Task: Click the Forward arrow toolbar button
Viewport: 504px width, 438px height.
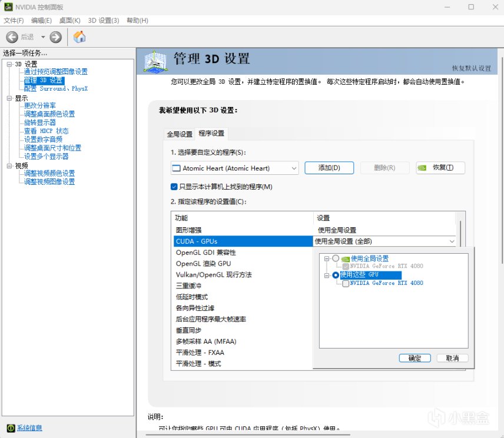Action: click(55, 37)
